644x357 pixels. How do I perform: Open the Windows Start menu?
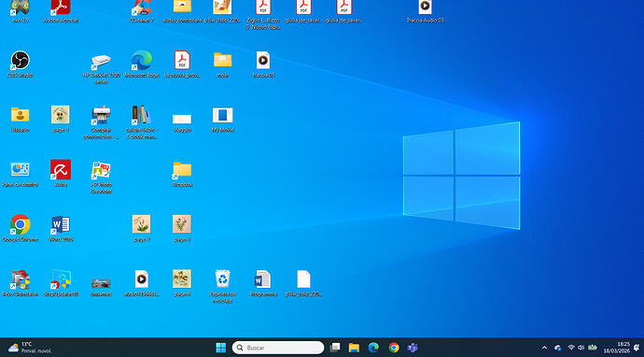coord(221,348)
